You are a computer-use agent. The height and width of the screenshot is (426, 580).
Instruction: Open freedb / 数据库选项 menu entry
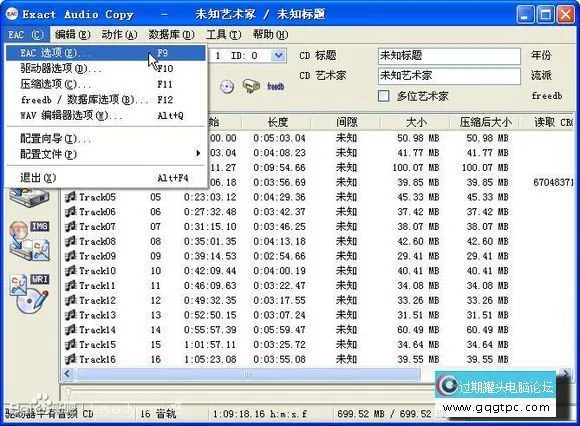pos(105,100)
